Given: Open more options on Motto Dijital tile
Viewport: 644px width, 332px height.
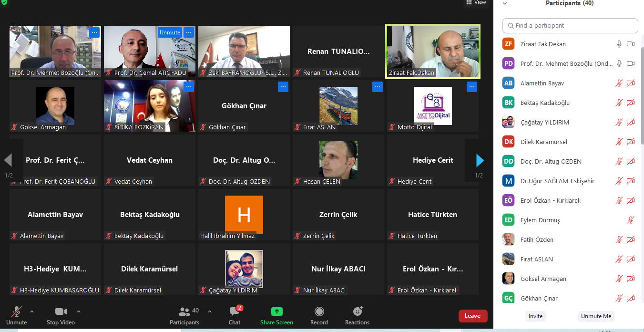Looking at the screenshot, I should [x=472, y=87].
